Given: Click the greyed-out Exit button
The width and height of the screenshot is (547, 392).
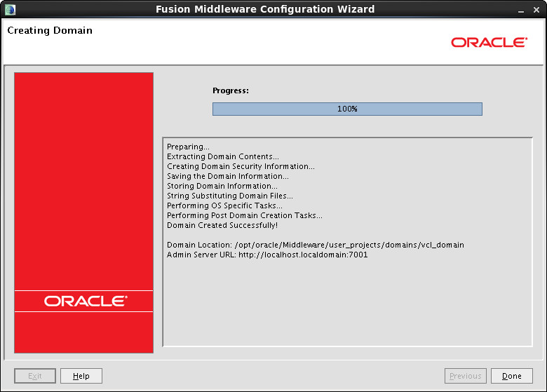Looking at the screenshot, I should coord(35,376).
